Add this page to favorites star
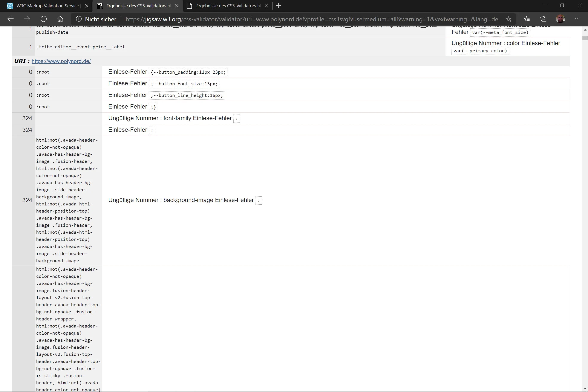The height and width of the screenshot is (392, 588). coord(508,19)
